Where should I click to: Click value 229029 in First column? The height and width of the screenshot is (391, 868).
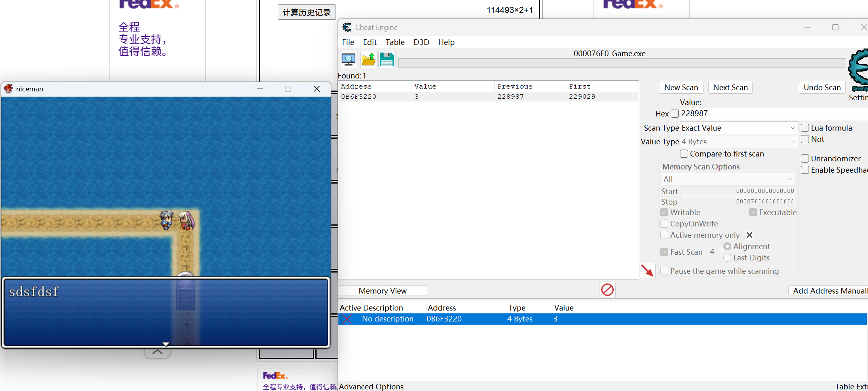582,97
